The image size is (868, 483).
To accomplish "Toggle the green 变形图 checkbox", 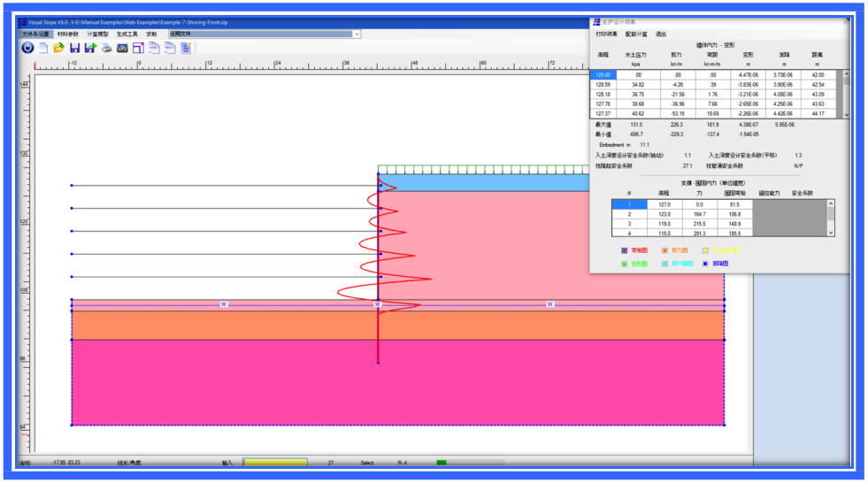I will click(x=625, y=264).
